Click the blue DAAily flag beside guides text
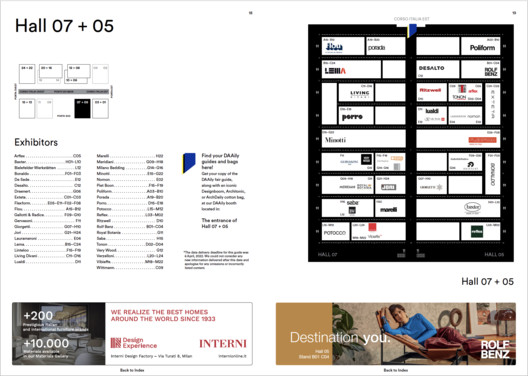 [x=189, y=163]
